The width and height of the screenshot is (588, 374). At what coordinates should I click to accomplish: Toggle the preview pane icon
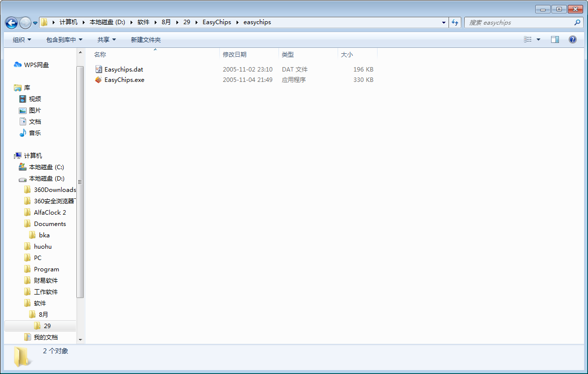(x=554, y=39)
